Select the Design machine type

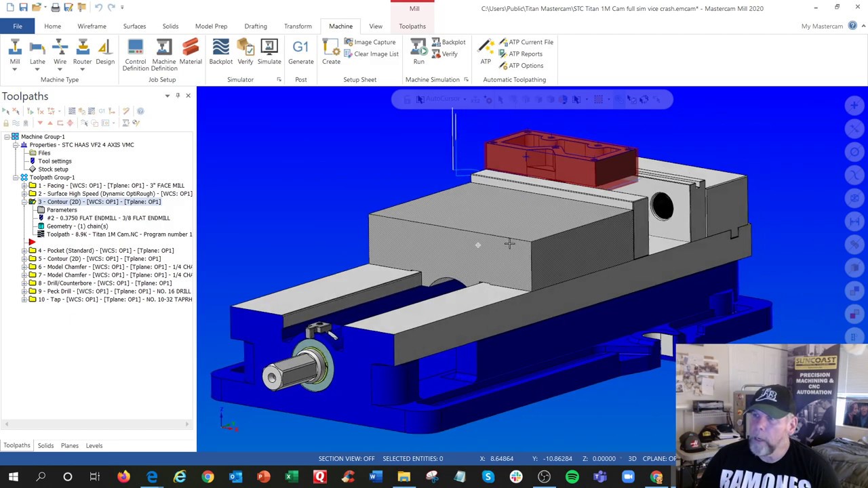[105, 53]
